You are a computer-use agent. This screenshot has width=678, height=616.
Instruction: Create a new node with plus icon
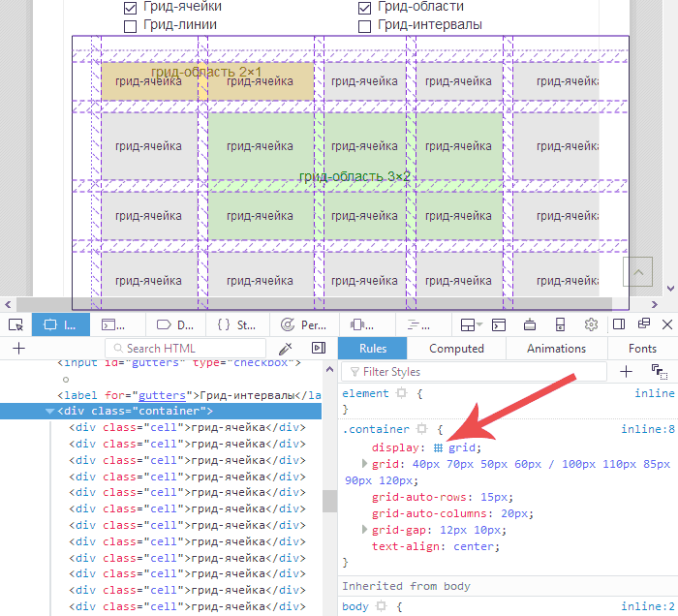coord(19,349)
